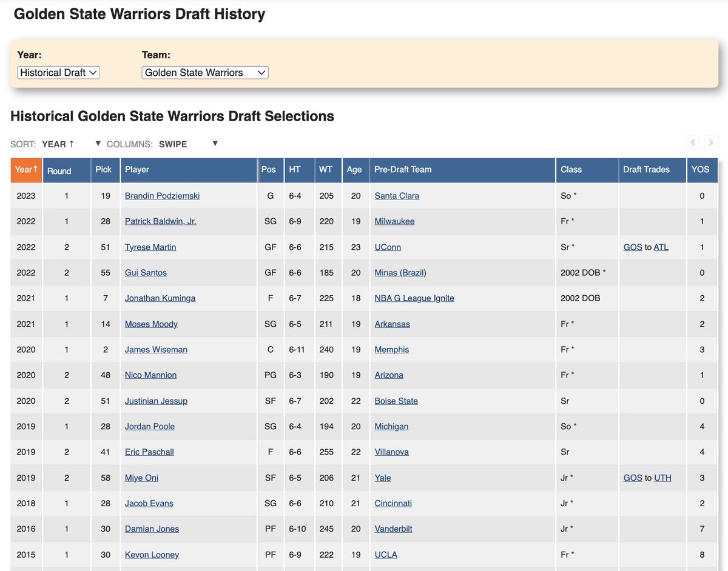Click the Golden State Warriors Draft History heading
This screenshot has height=571, width=728.
(140, 14)
